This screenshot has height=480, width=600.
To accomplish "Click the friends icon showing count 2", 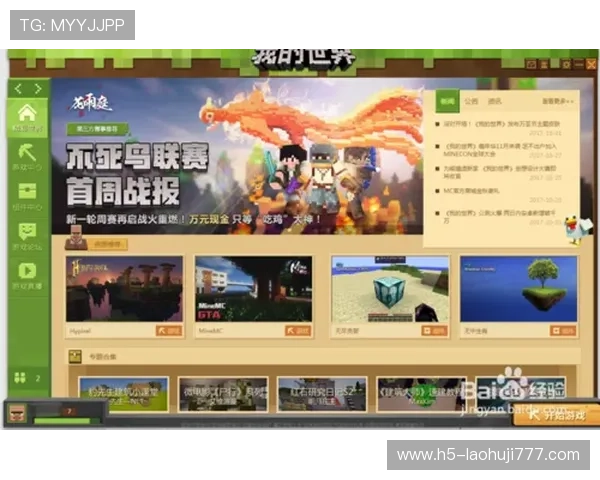I will (20, 378).
